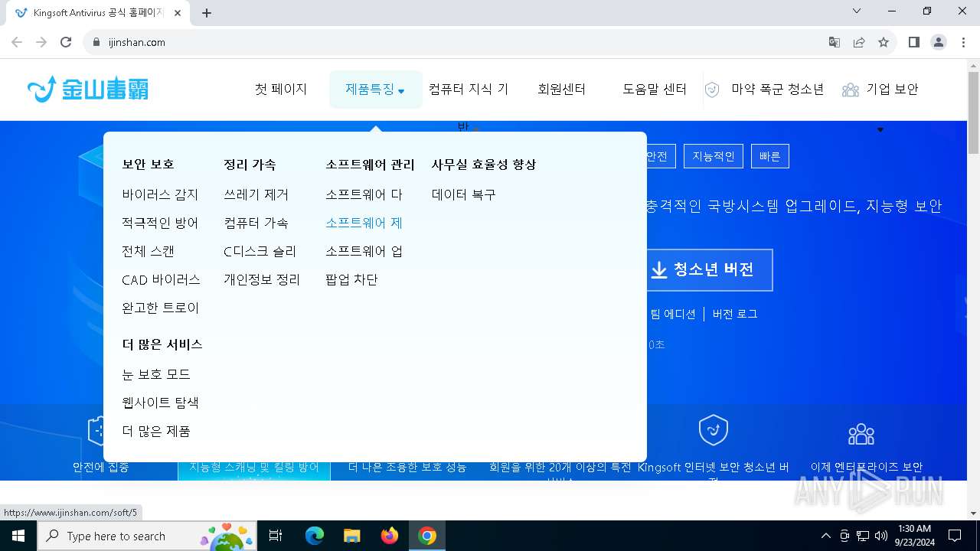
Task: Select 바이러스 감지 in dropdown
Action: (160, 194)
